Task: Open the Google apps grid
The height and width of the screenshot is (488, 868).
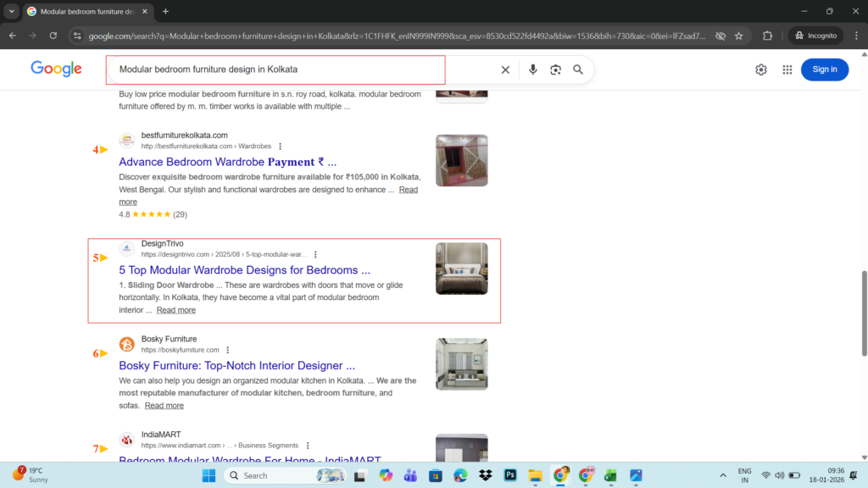Action: (787, 69)
